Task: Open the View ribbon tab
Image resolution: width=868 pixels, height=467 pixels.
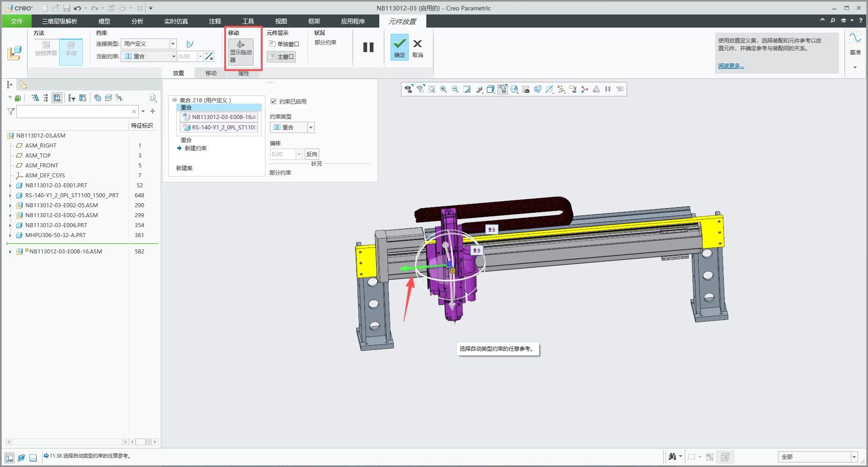Action: pyautogui.click(x=281, y=21)
